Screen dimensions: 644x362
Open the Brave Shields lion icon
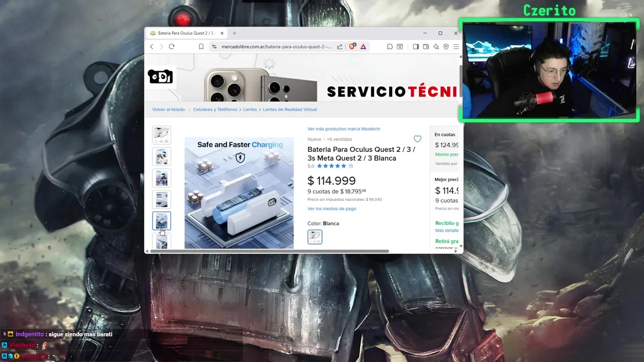pos(352,46)
